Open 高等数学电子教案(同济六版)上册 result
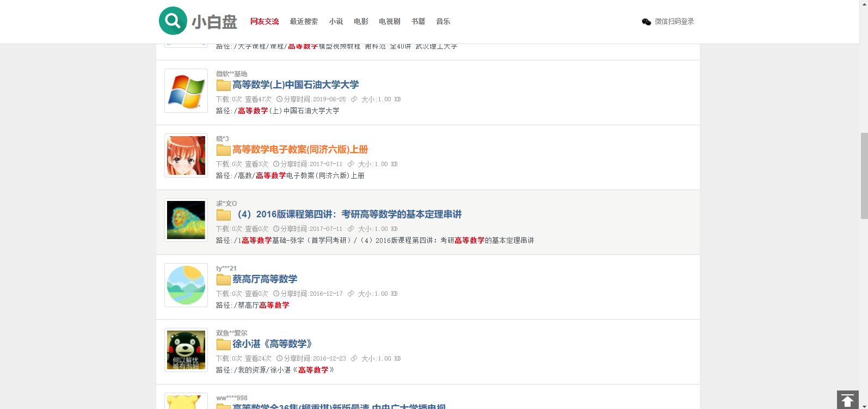868x409 pixels. [300, 150]
